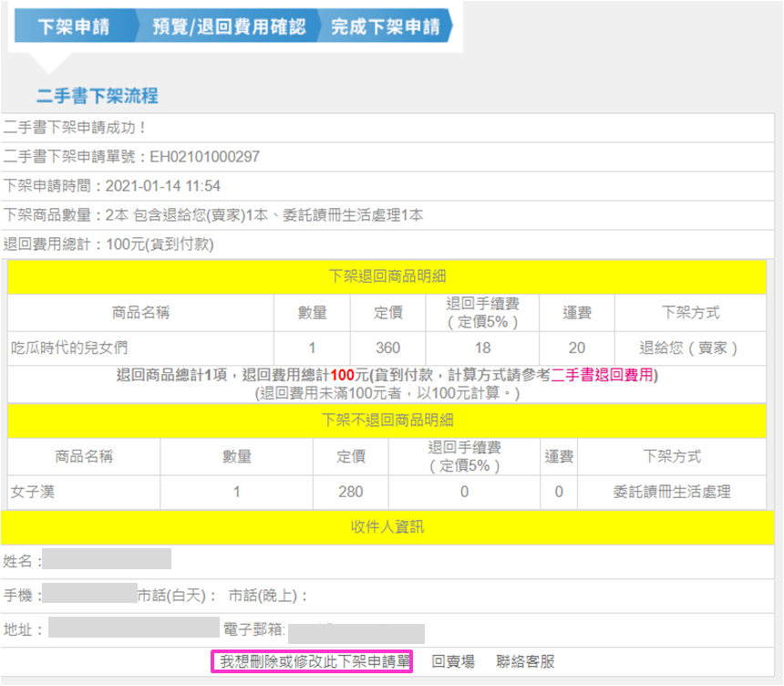Click the 二手書下架流程 heading
This screenshot has height=686, width=784.
click(x=98, y=96)
